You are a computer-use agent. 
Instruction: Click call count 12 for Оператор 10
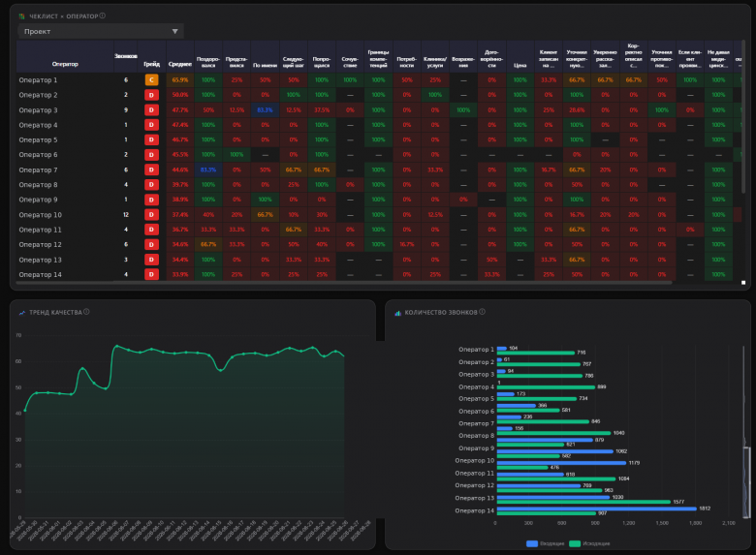126,214
